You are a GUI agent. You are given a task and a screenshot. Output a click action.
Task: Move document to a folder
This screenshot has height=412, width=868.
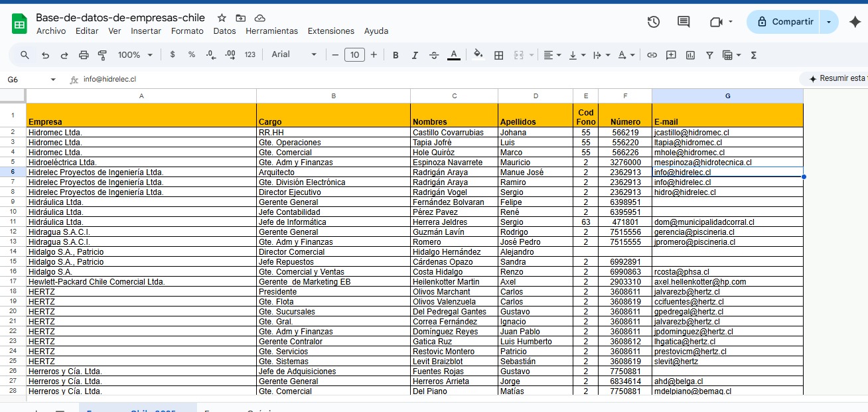coord(240,18)
